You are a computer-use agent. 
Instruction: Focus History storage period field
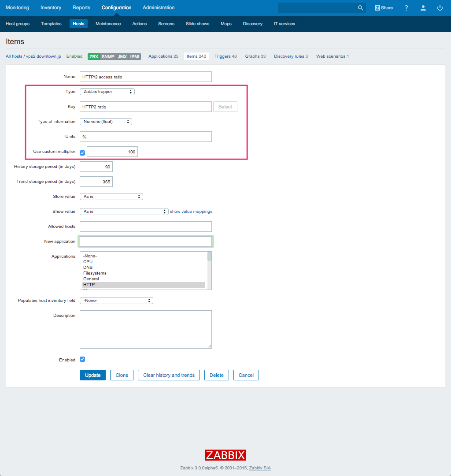click(x=96, y=167)
